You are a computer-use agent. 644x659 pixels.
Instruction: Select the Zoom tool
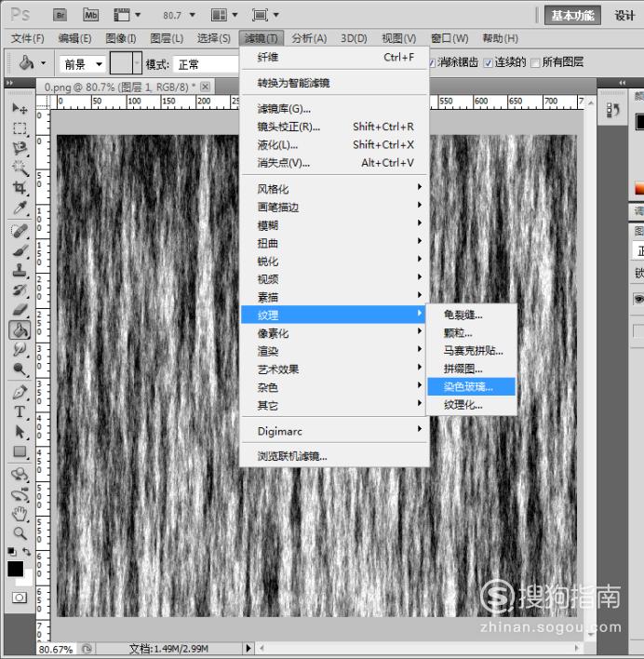click(x=20, y=533)
